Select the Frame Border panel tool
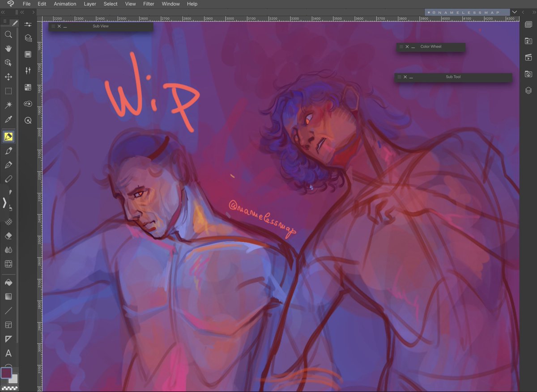Screen dimensions: 537x392 click(8, 325)
